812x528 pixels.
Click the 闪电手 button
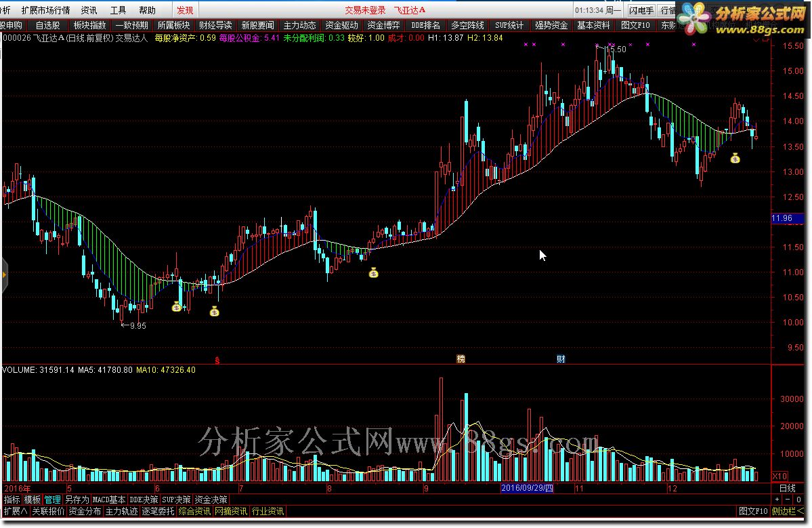click(641, 10)
